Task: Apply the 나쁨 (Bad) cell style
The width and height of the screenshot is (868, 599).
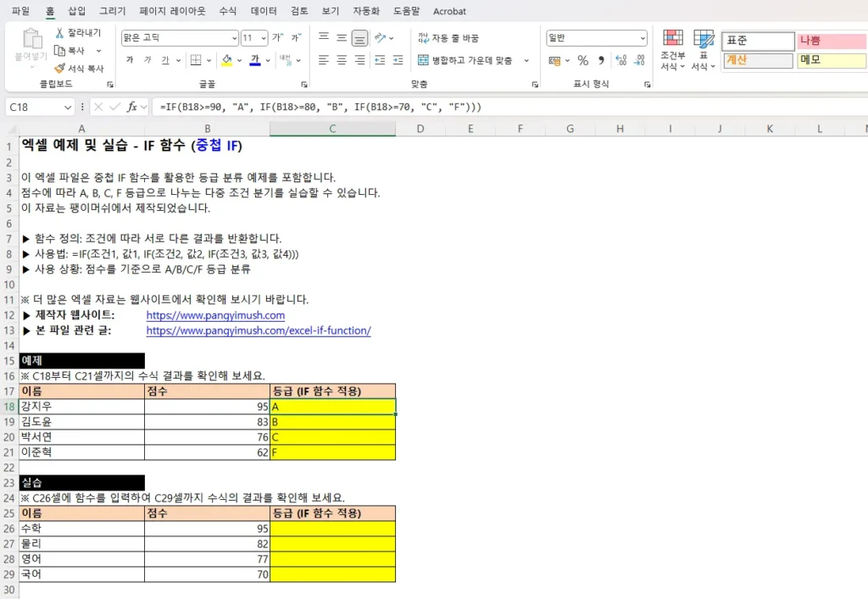Action: pos(832,41)
